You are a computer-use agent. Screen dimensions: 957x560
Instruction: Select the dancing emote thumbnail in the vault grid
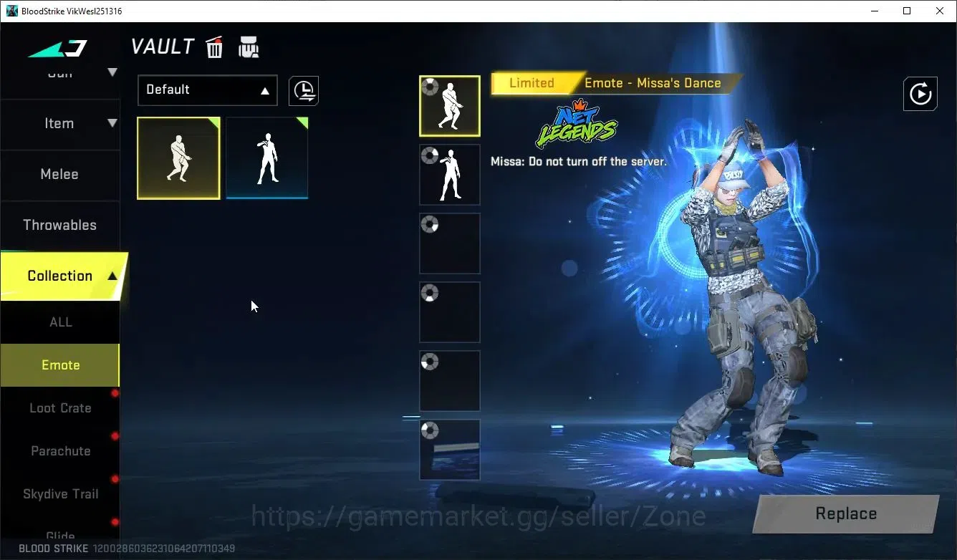(x=178, y=158)
